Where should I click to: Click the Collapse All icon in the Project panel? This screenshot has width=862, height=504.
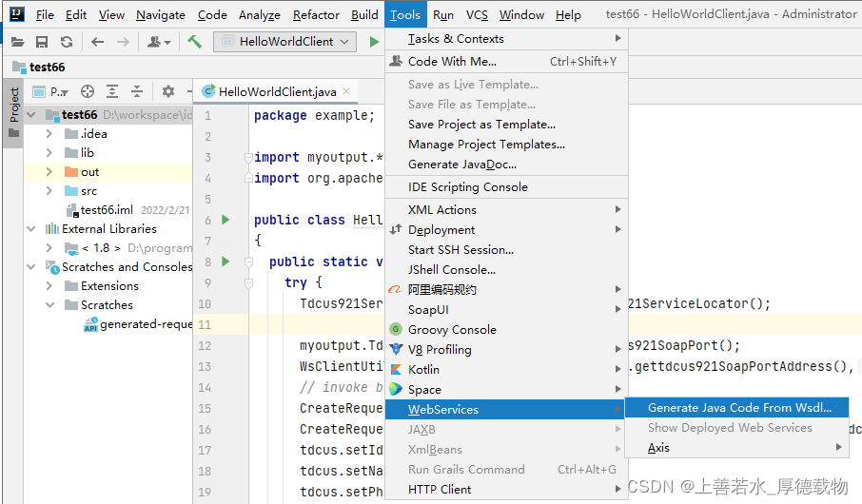pos(137,91)
